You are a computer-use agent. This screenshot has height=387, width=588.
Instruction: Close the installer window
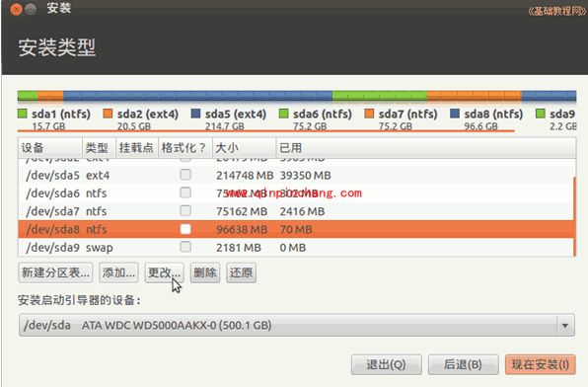click(16, 9)
